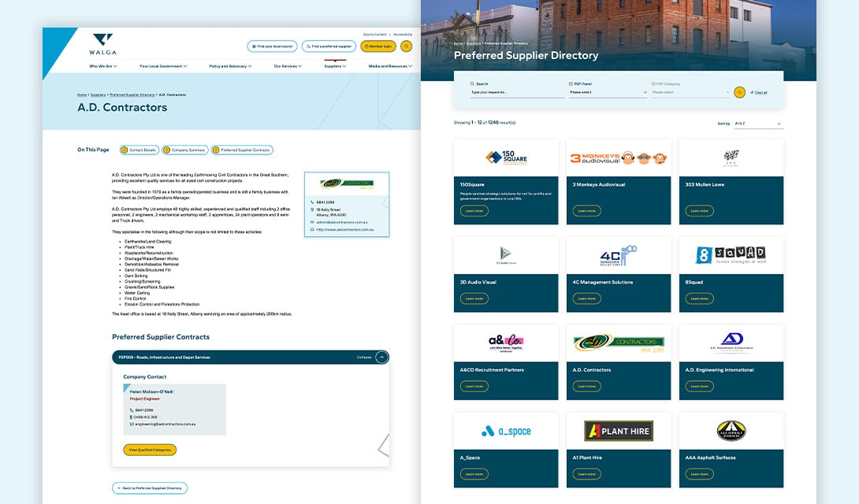Collapse the PSP009 contract panel chevron
The image size is (859, 504).
click(x=382, y=358)
